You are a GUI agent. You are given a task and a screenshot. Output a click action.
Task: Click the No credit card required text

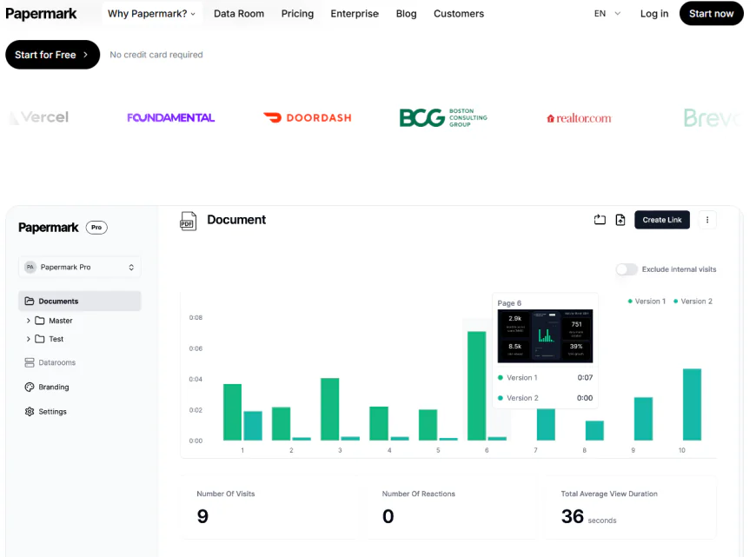(156, 55)
